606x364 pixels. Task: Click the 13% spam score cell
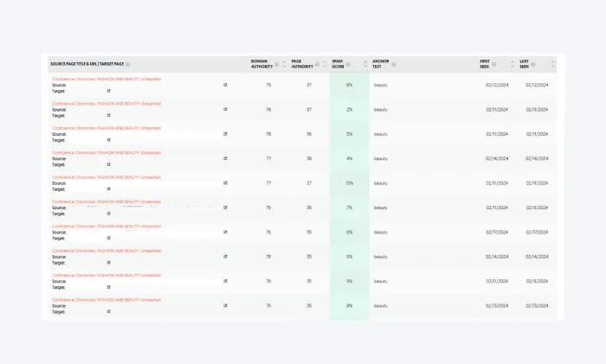[x=349, y=183]
